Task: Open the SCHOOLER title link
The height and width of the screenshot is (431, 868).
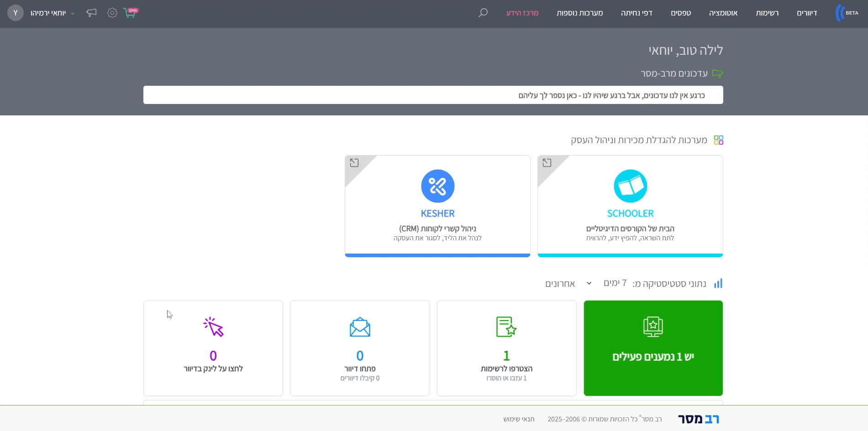Action: (630, 213)
